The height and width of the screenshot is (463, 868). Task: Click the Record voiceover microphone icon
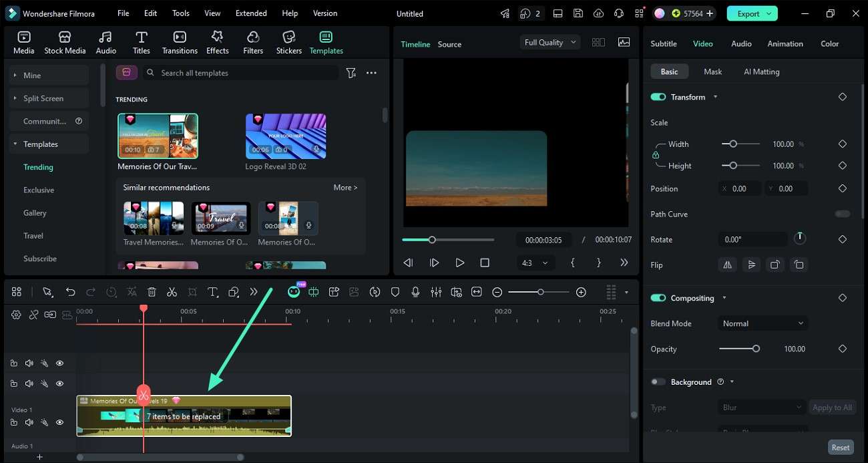click(x=415, y=292)
